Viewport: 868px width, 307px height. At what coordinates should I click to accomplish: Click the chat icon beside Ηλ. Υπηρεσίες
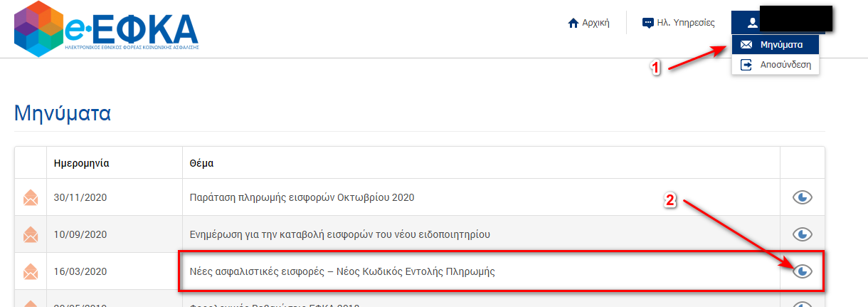coord(647,23)
